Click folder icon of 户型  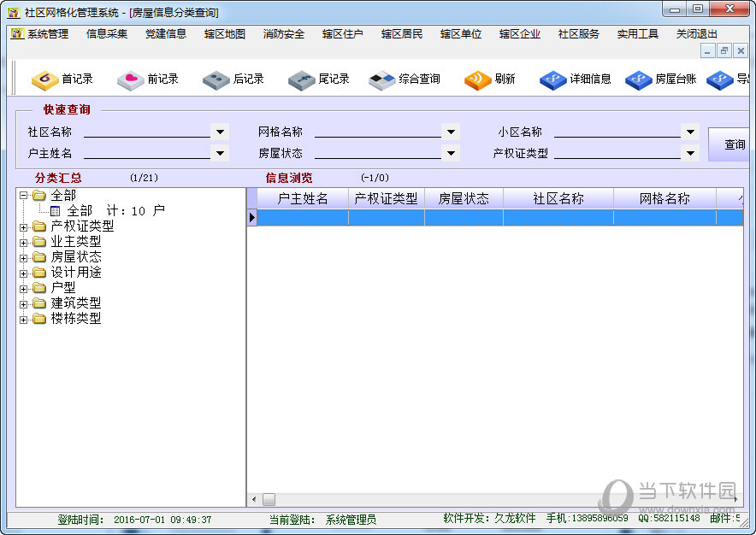(x=39, y=288)
